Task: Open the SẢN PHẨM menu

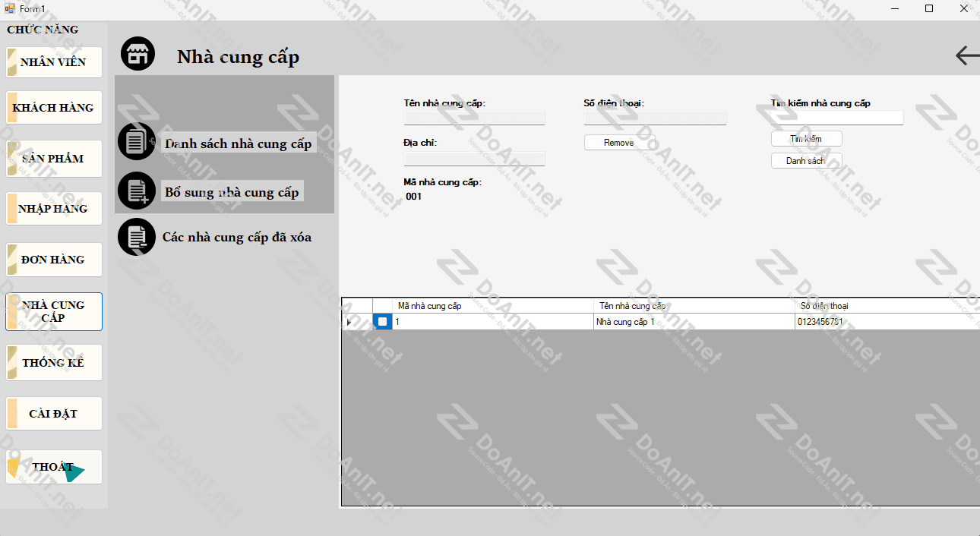Action: pyautogui.click(x=54, y=159)
